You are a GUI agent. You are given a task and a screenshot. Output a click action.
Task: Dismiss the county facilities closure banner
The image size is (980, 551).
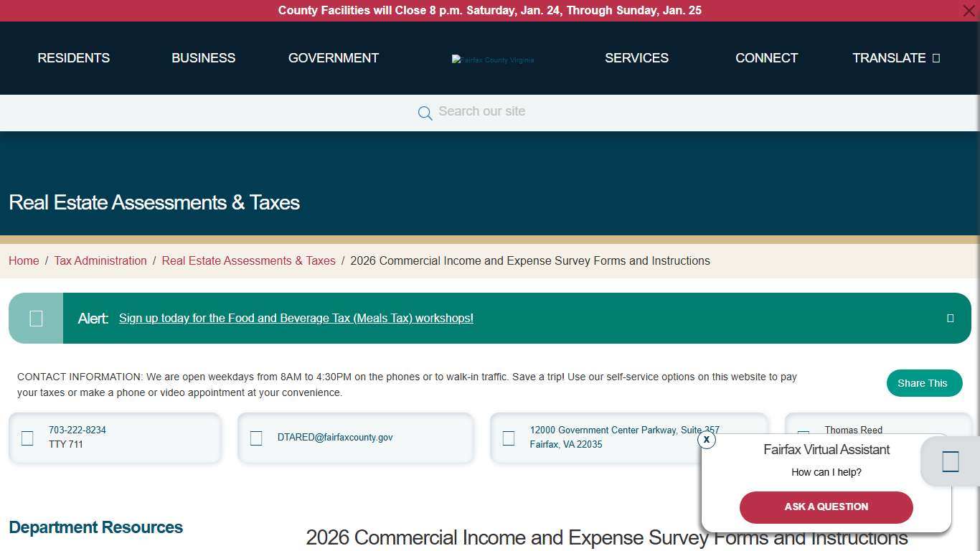click(x=969, y=11)
